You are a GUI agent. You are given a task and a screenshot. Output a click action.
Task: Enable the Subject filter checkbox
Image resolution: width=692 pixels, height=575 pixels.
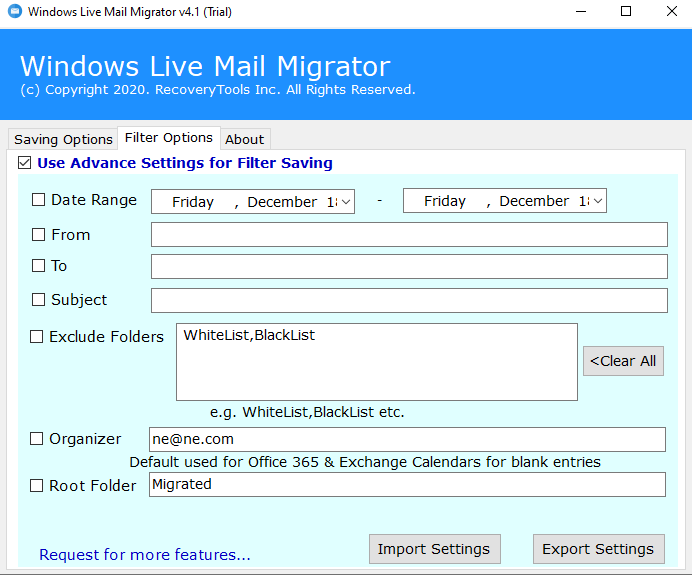click(x=38, y=300)
